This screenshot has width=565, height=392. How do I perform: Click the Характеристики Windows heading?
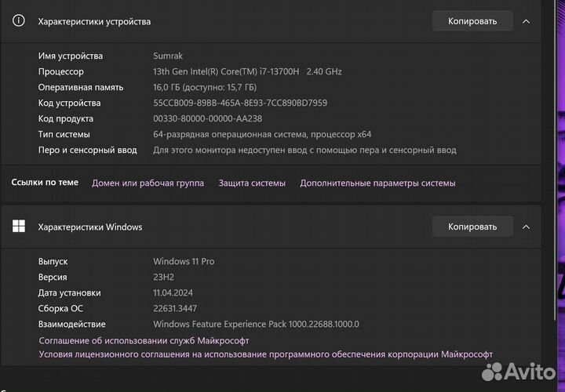point(90,227)
